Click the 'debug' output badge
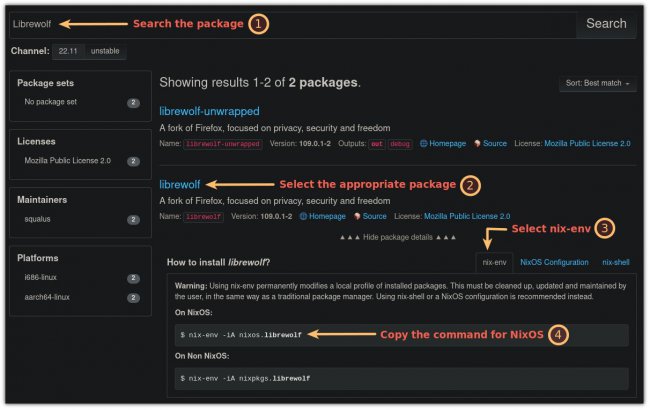The height and width of the screenshot is (410, 650). pyautogui.click(x=400, y=144)
